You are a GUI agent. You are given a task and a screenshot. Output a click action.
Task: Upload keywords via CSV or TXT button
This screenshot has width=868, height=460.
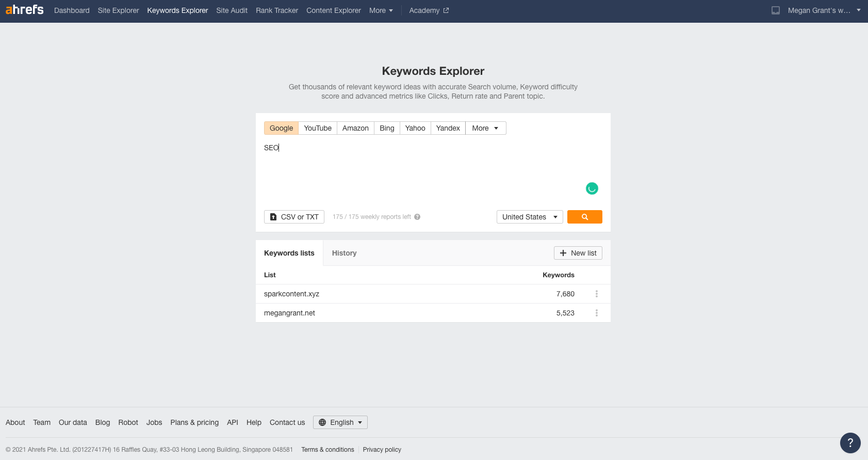click(x=294, y=217)
